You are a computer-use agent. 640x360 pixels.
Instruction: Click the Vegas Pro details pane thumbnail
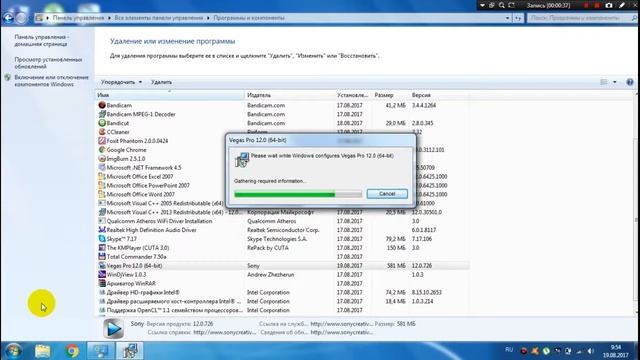coord(113,328)
